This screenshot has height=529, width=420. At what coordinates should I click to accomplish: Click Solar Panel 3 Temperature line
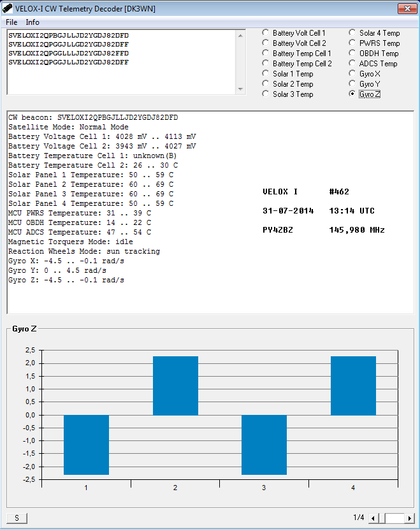tap(91, 194)
